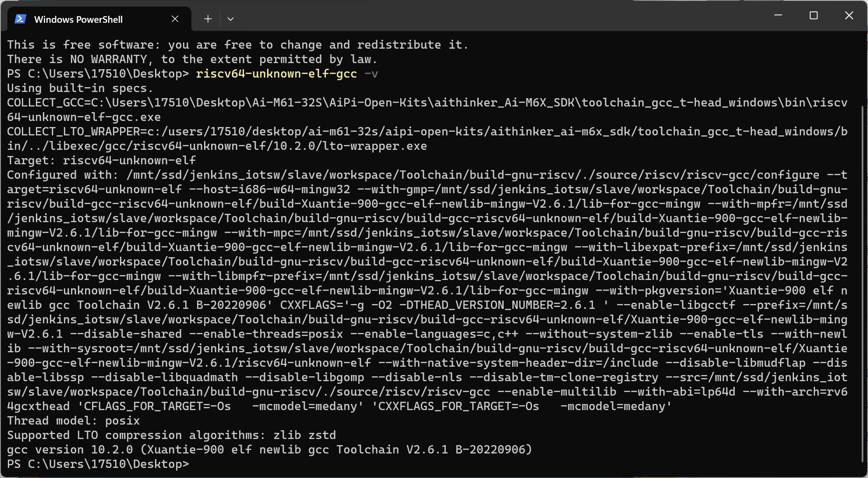Minimize the terminal window
Image resolution: width=868 pixels, height=478 pixels.
(x=778, y=15)
